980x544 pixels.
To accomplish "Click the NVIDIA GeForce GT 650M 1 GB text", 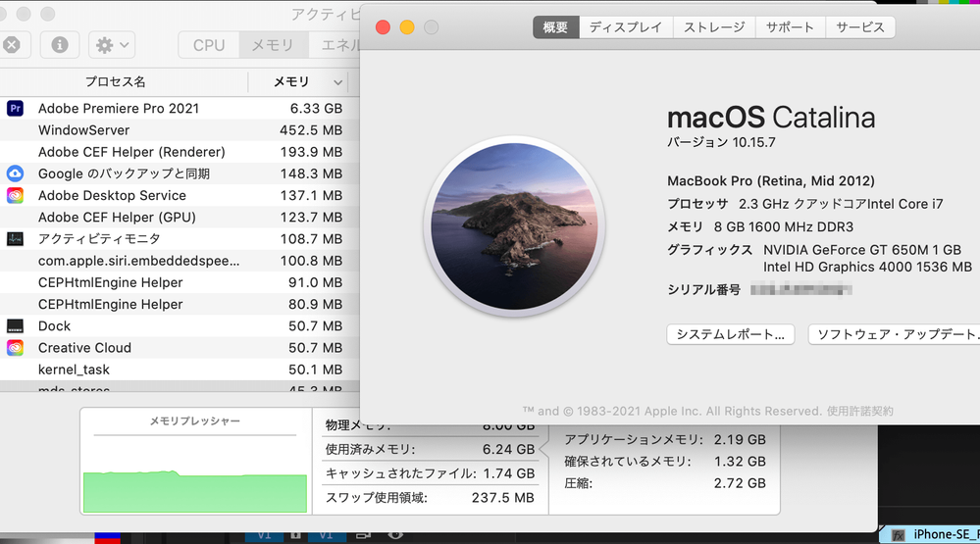I will (x=862, y=250).
